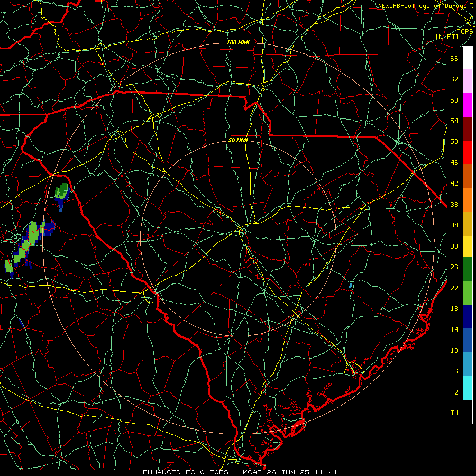476x476 pixels.
Task: Click the '2' legend value label
Action: (x=456, y=392)
